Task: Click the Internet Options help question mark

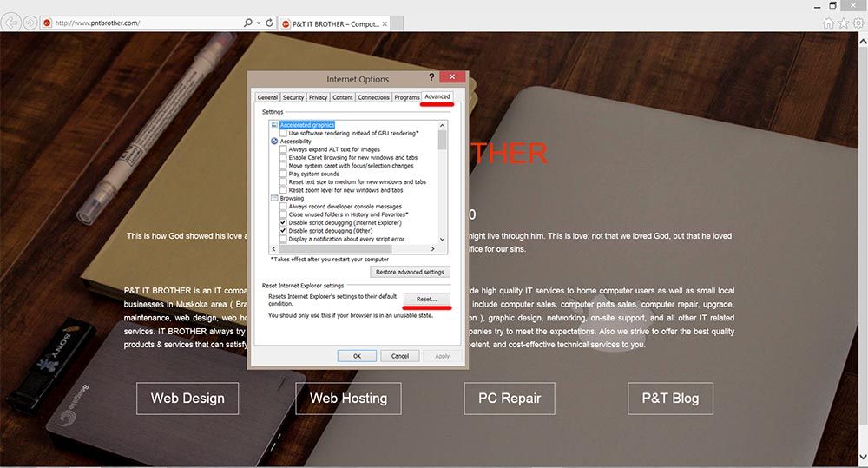Action: tap(431, 77)
